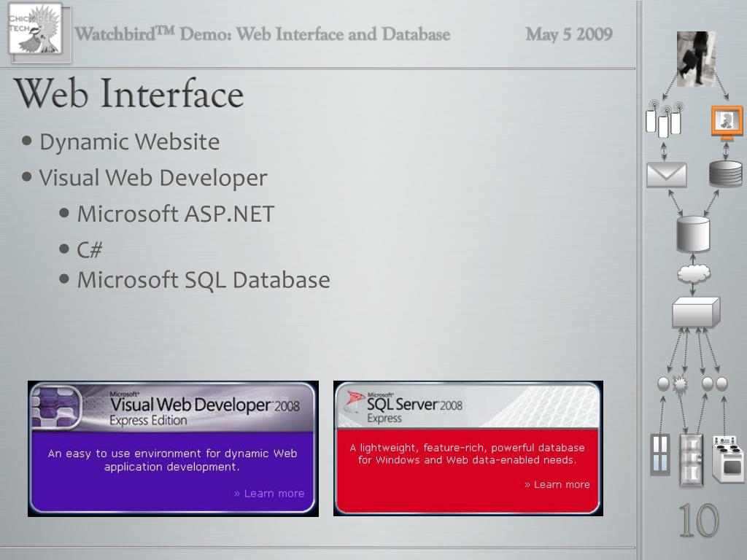Click the starburst alert sensor icon
This screenshot has width=747, height=560.
[680, 384]
